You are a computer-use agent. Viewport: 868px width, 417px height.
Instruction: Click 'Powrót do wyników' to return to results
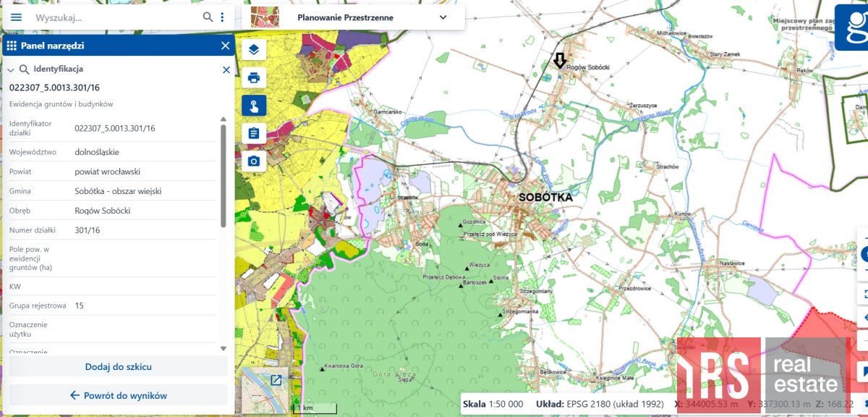(x=118, y=395)
